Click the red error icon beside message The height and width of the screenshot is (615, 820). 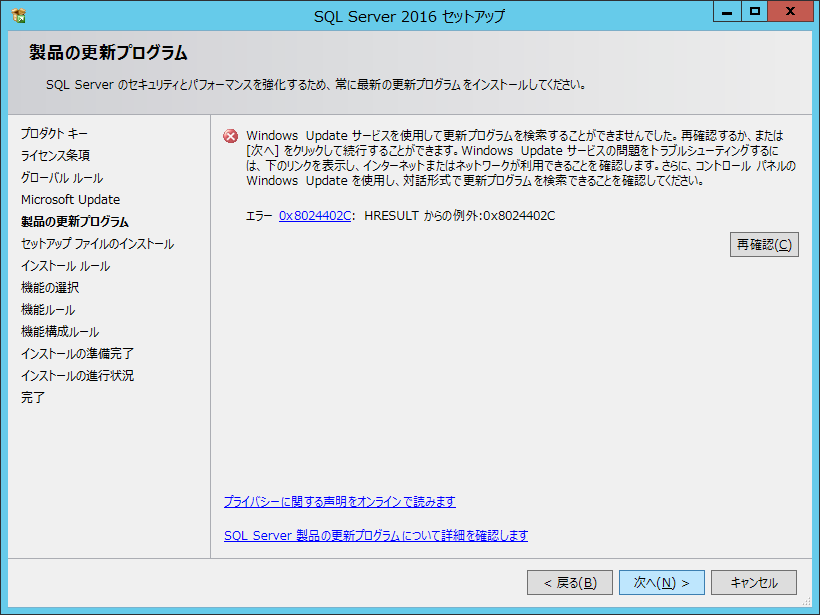[x=230, y=137]
